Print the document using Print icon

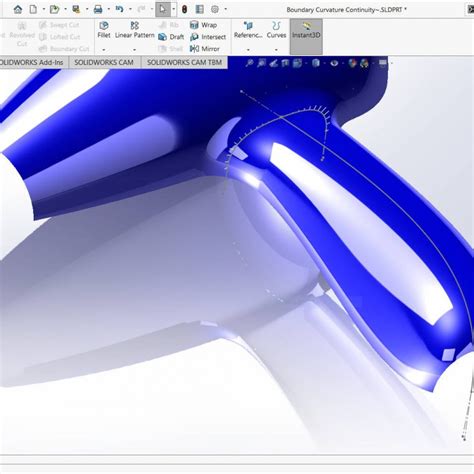pos(98,9)
